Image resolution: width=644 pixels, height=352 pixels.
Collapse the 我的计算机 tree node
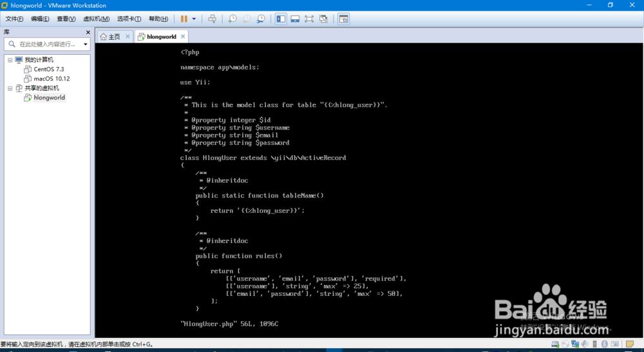(x=10, y=60)
